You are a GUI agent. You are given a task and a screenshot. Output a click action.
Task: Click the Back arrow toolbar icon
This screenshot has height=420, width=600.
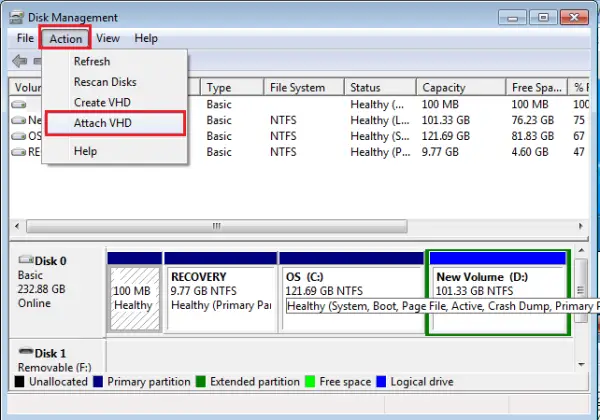pos(19,61)
